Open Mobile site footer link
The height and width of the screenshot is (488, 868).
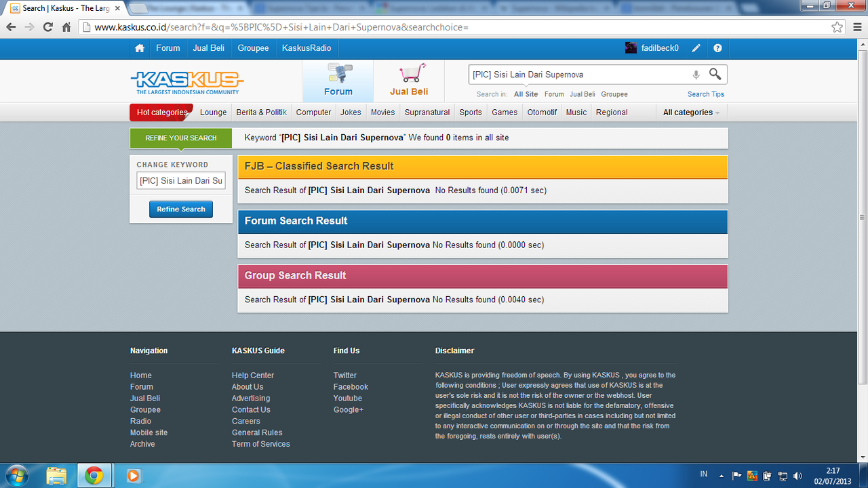pyautogui.click(x=149, y=432)
